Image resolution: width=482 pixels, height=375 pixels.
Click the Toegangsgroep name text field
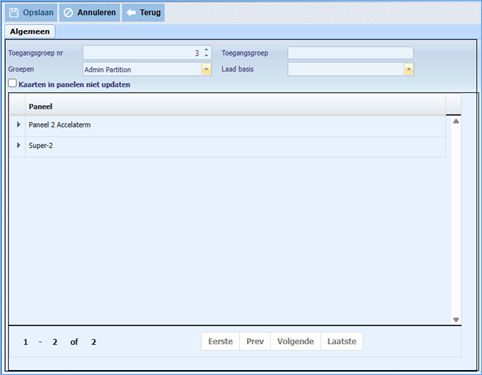point(351,53)
